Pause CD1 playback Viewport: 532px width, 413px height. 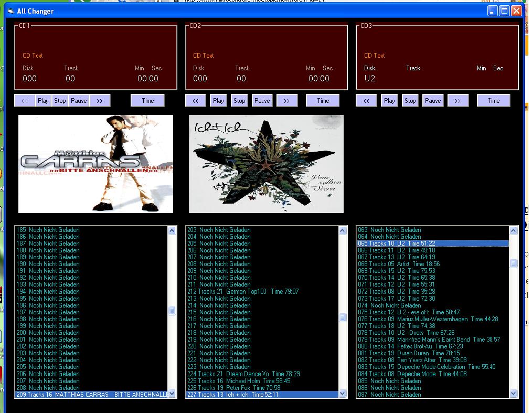point(79,101)
